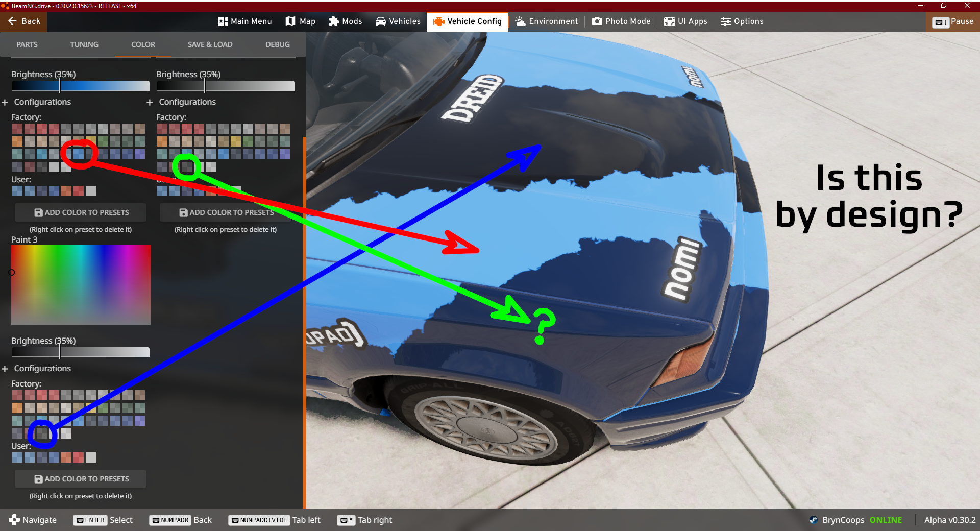Expand Configurations in the Paint 3 section
The width and height of the screenshot is (980, 531).
point(36,369)
